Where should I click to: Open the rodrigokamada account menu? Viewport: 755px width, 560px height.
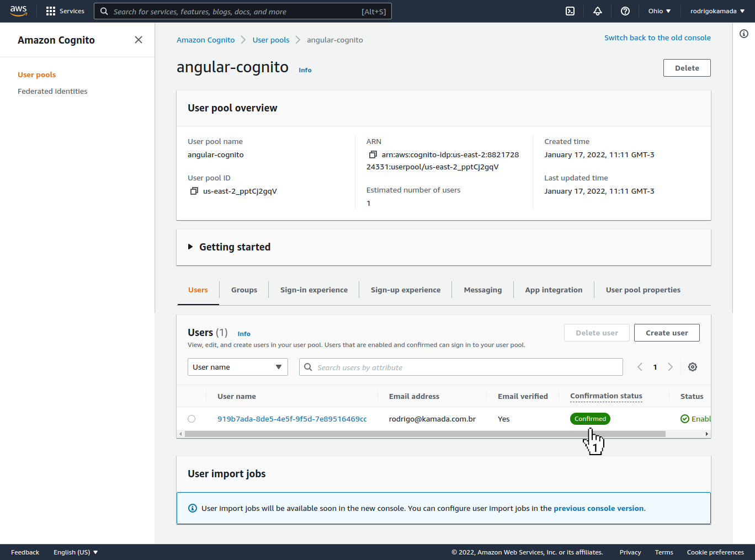pos(717,11)
